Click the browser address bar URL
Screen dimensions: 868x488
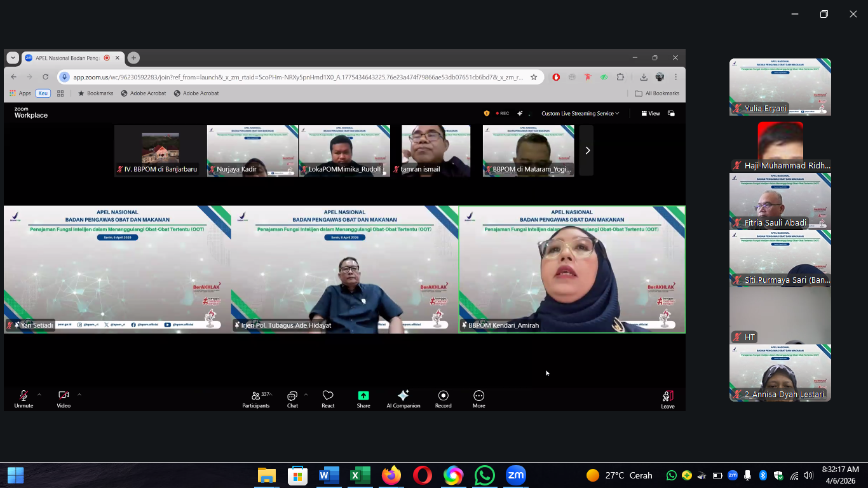(x=297, y=77)
